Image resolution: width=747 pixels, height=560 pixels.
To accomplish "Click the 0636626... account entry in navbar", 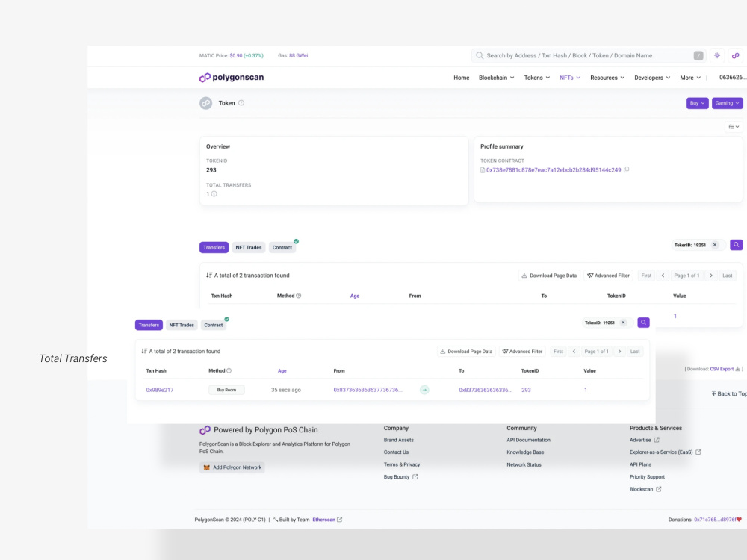I will pos(733,78).
